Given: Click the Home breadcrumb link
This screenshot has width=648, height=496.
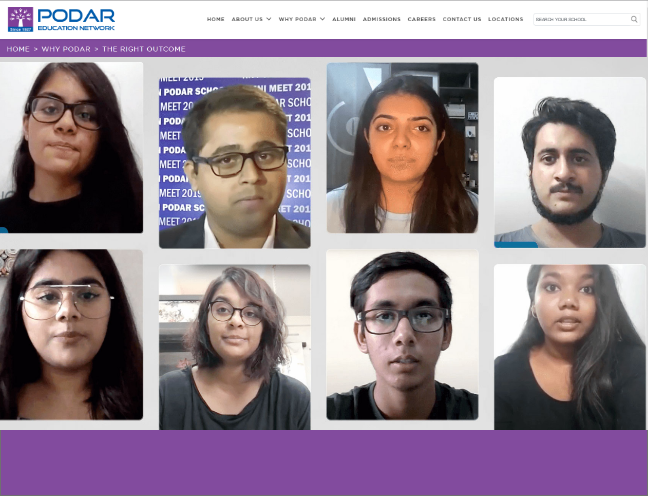Looking at the screenshot, I should coord(18,49).
